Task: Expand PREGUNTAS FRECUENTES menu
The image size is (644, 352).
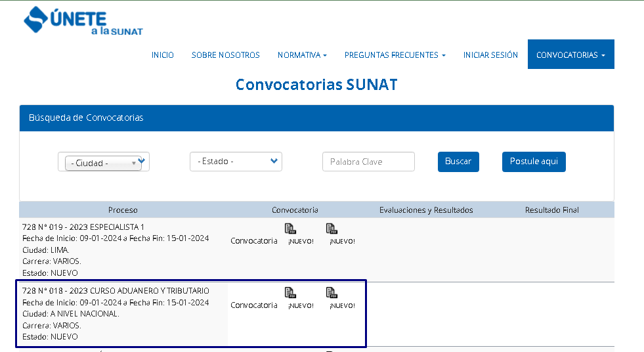Action: pos(395,55)
